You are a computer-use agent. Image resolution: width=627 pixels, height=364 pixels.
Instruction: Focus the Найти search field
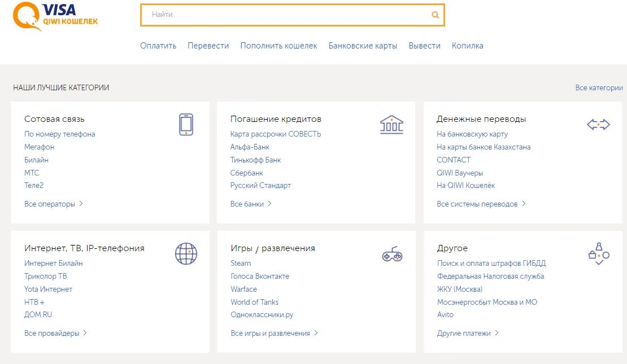click(292, 15)
